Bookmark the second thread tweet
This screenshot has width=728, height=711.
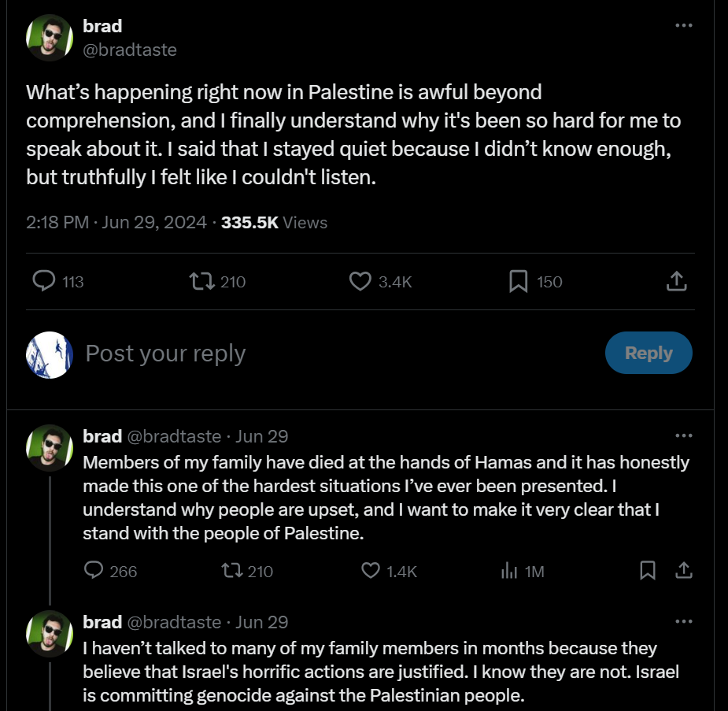pos(648,570)
